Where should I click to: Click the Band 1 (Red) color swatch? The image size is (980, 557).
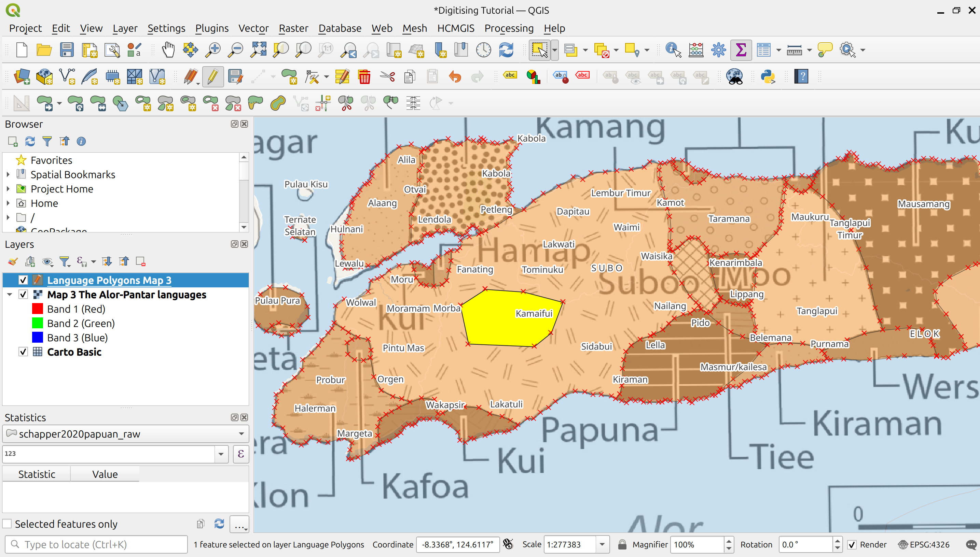38,309
